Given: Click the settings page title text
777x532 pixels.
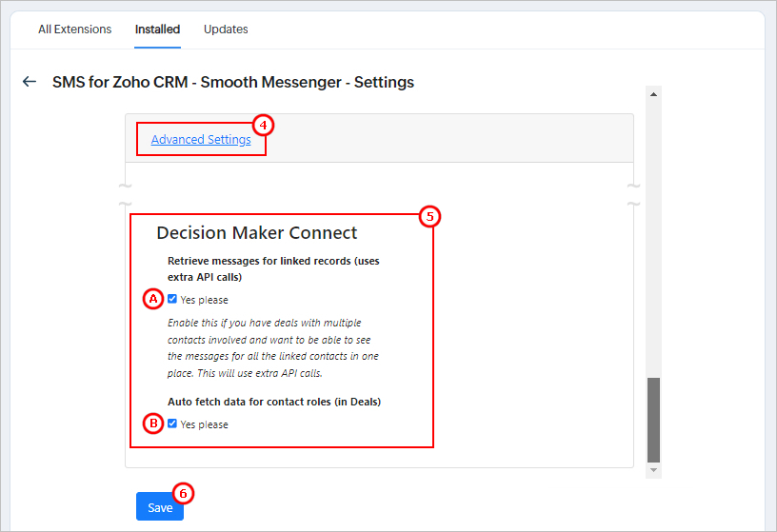Looking at the screenshot, I should point(233,82).
